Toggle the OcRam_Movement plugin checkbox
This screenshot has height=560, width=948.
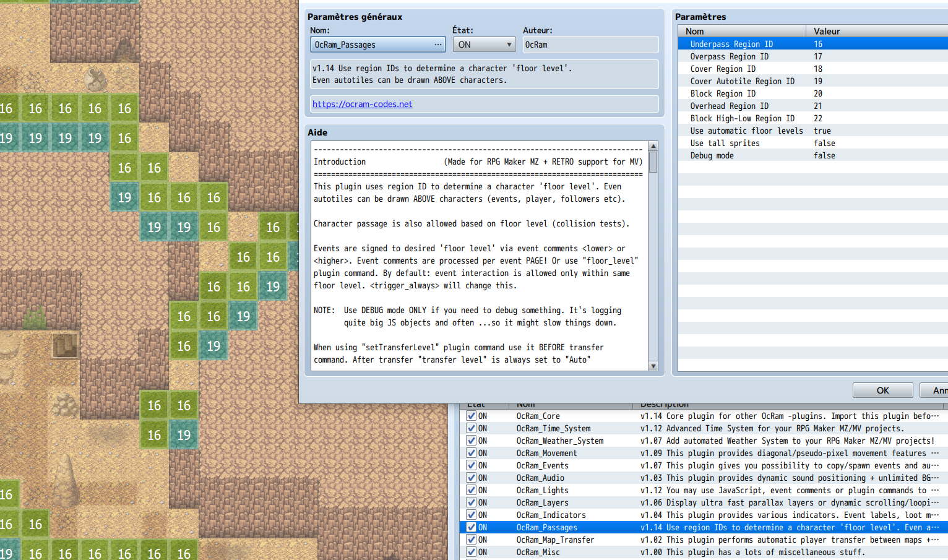pos(472,453)
